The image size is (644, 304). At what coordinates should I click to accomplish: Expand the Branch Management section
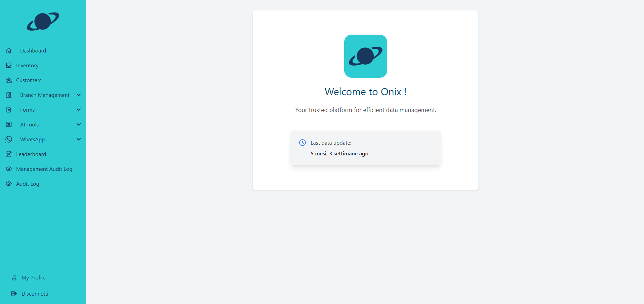(79, 95)
